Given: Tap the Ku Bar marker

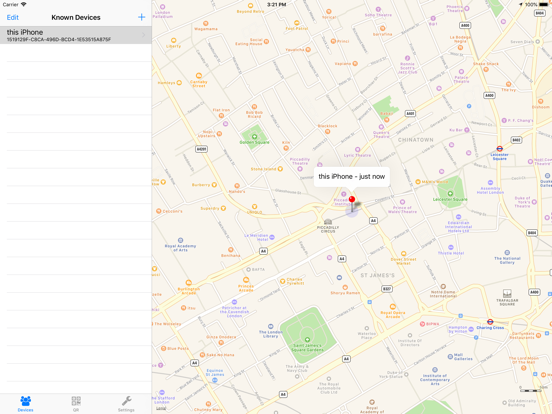Looking at the screenshot, I should coord(467,130).
